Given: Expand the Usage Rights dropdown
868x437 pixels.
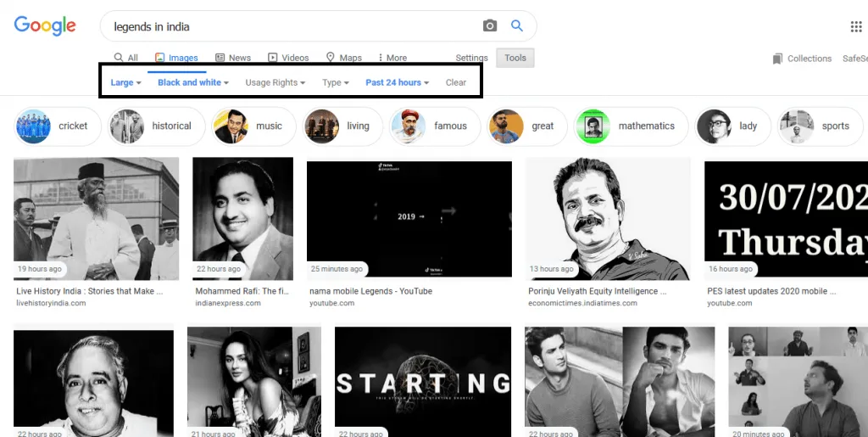Looking at the screenshot, I should pos(275,82).
